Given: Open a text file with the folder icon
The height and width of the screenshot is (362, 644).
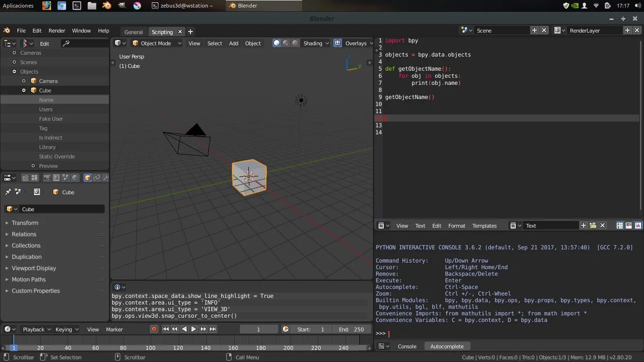Looking at the screenshot, I should (x=593, y=226).
